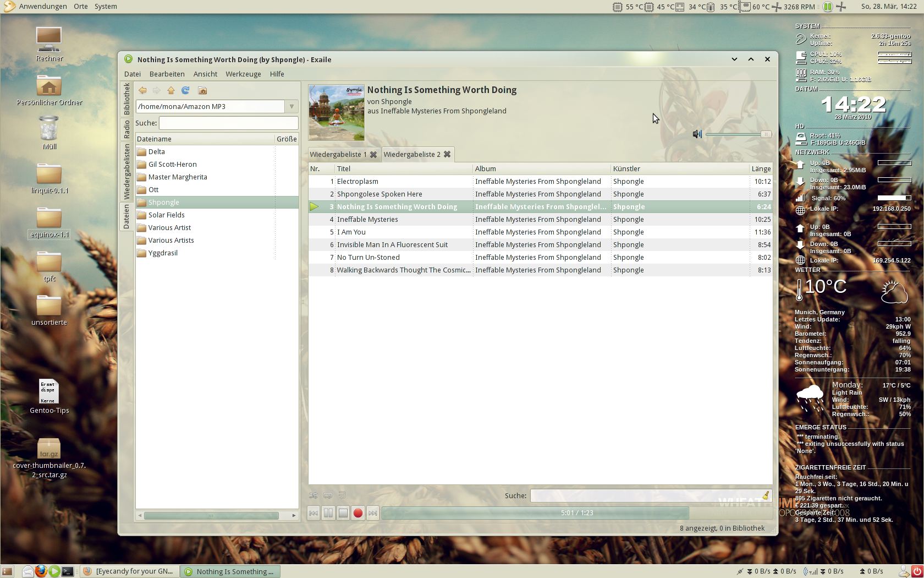Clear the playlist search with broom icon
The width and height of the screenshot is (924, 578).
(x=766, y=495)
